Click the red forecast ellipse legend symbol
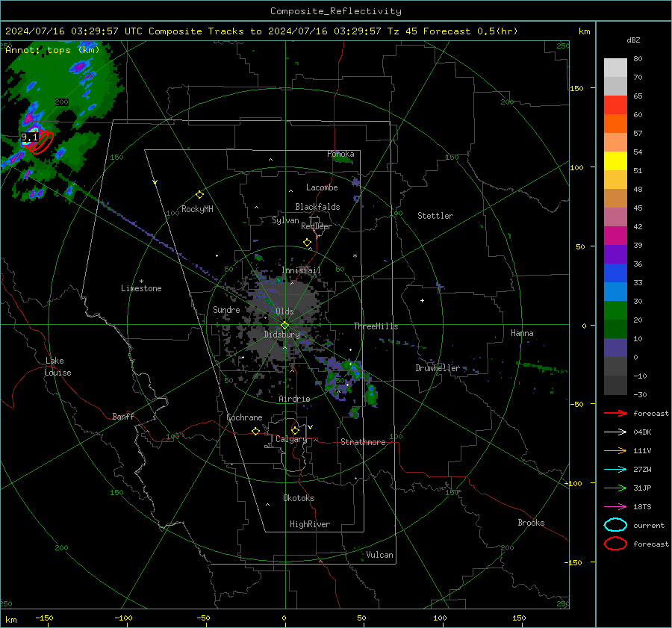The image size is (672, 628). [x=615, y=544]
